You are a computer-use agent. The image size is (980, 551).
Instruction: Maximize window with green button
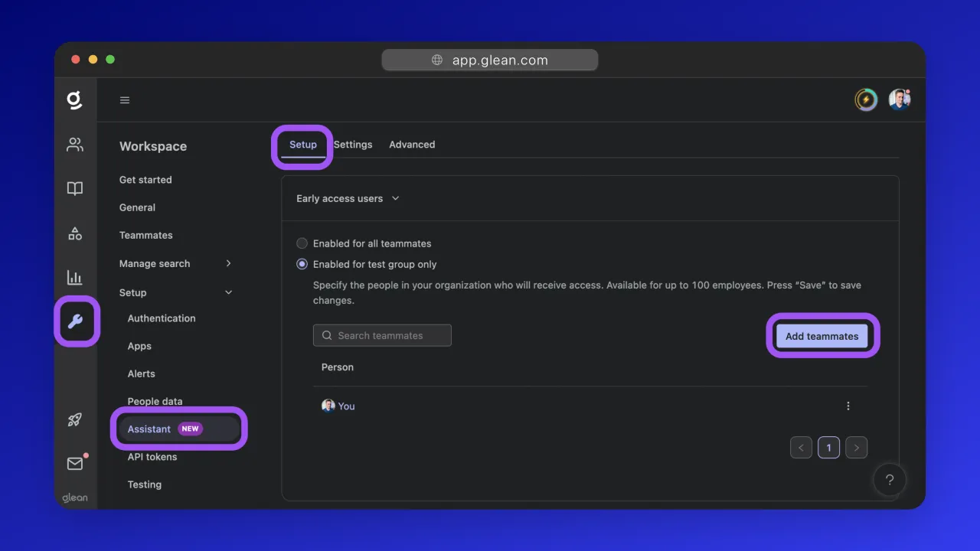pos(110,60)
